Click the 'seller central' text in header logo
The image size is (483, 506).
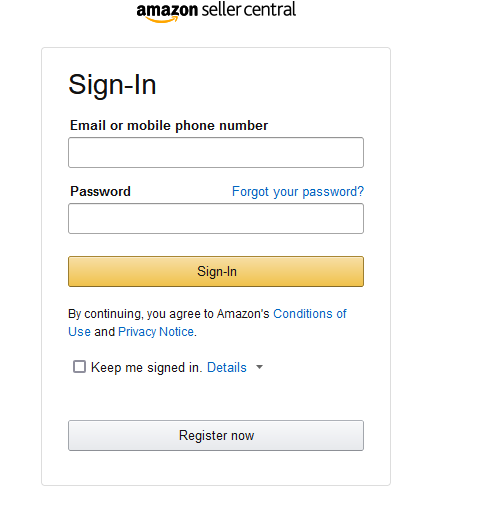click(x=249, y=9)
